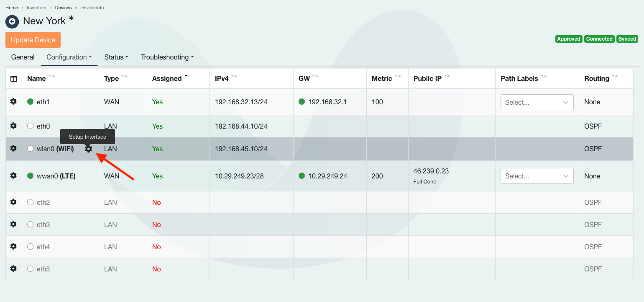
Task: Select the eth3 radio circle
Action: pos(30,225)
